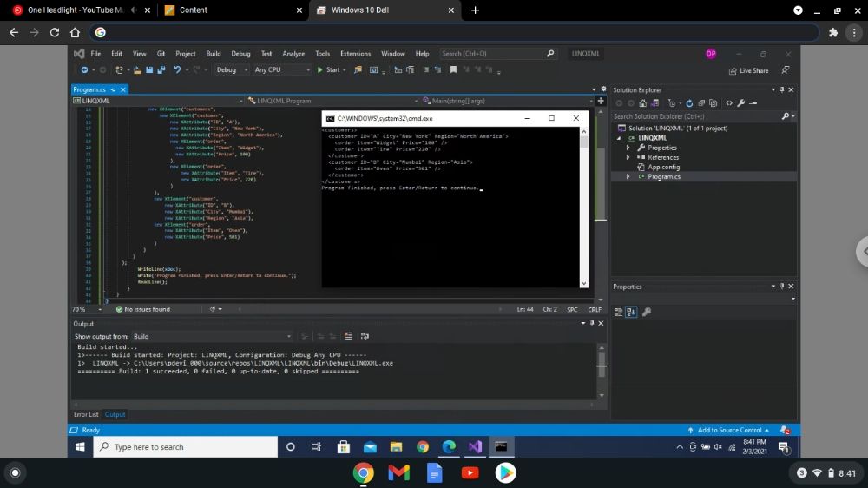Click the Save icon in toolbar
Image resolution: width=868 pixels, height=488 pixels.
[149, 69]
